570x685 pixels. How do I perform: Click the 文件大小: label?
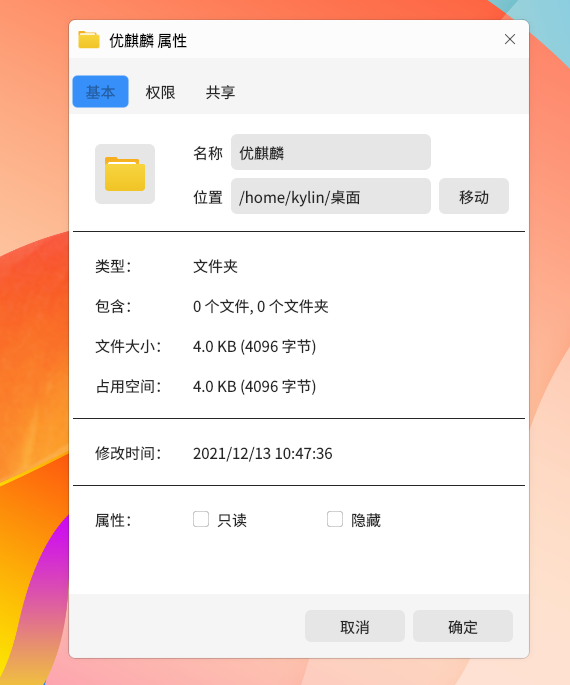point(128,347)
